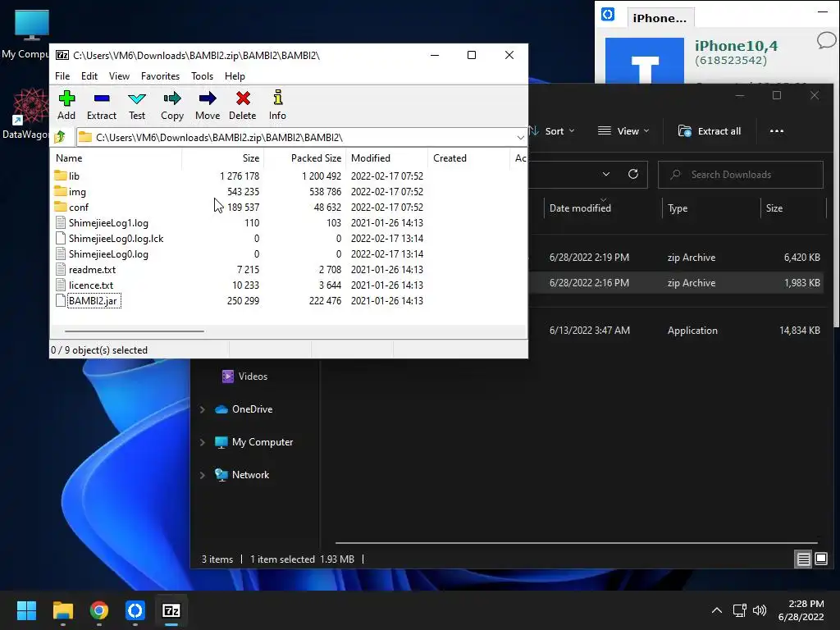Sort 7-Zip list by Size column
The height and width of the screenshot is (630, 840).
(x=223, y=158)
